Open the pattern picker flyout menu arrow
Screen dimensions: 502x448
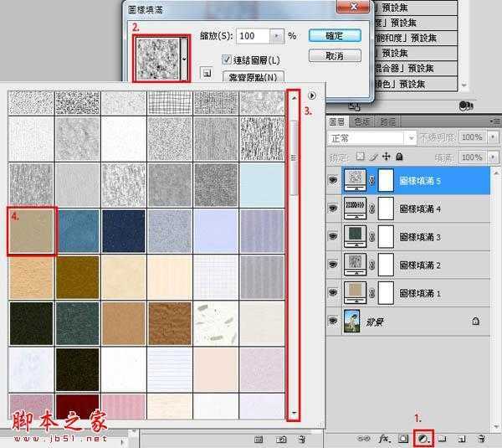311,95
